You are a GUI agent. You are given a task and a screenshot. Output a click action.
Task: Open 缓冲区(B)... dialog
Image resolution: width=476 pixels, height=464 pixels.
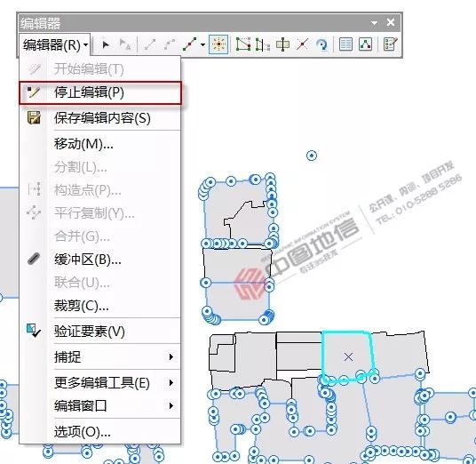100,260
